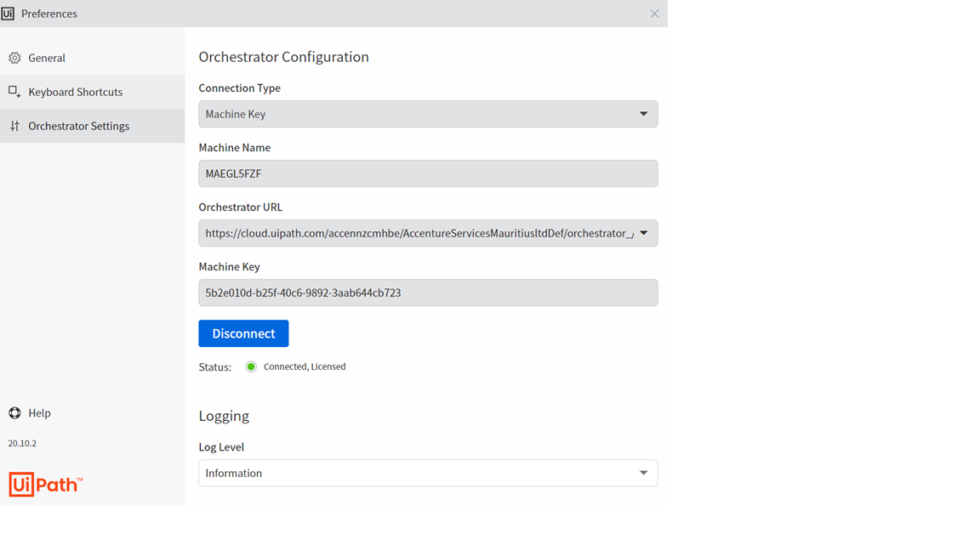Click the Orchestrator Settings sliders icon
This screenshot has height=551, width=980.
14,126
